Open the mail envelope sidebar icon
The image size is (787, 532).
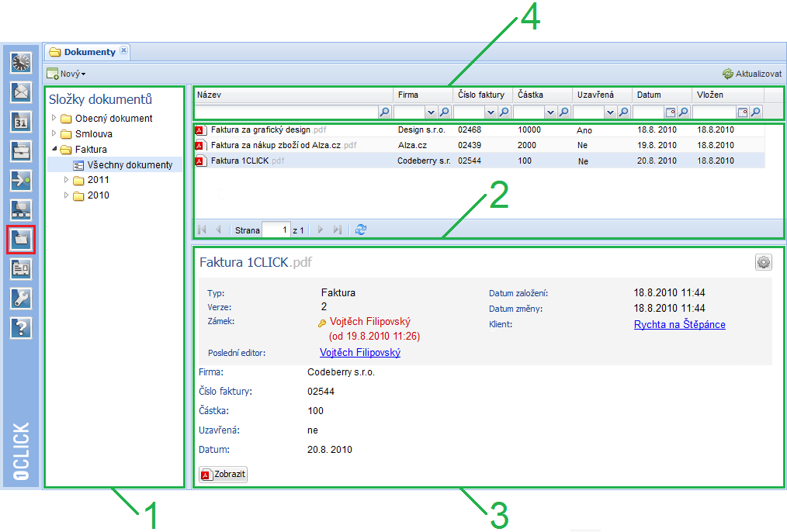[21, 92]
